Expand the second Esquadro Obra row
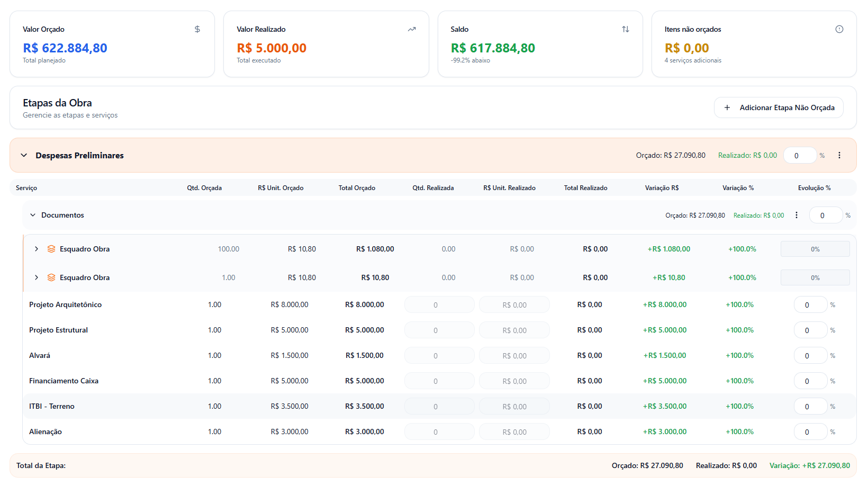Image resolution: width=868 pixels, height=485 pixels. click(x=37, y=277)
